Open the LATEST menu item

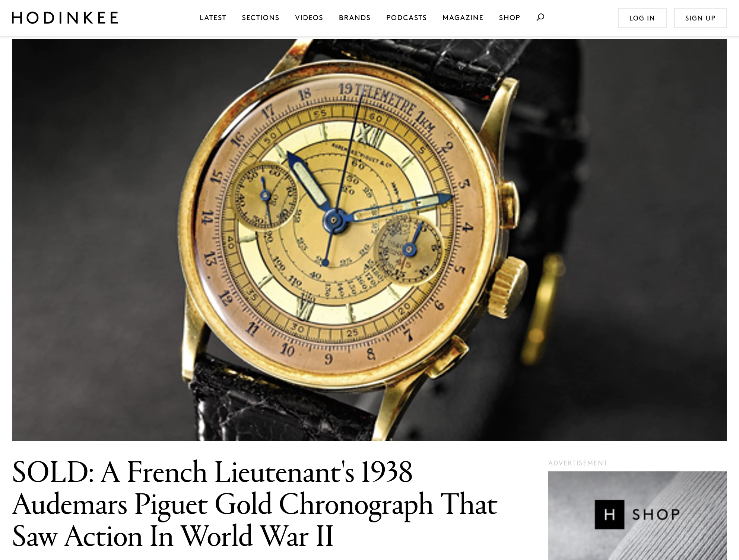(x=213, y=18)
